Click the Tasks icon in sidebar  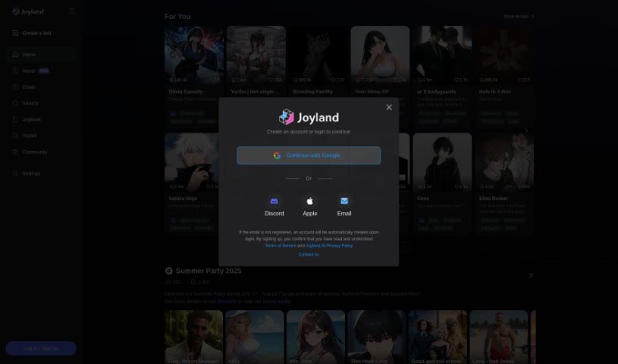[x=15, y=135]
